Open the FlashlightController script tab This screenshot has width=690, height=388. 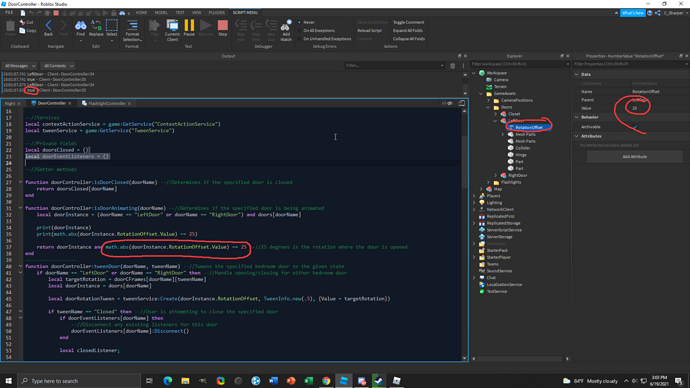[x=107, y=103]
